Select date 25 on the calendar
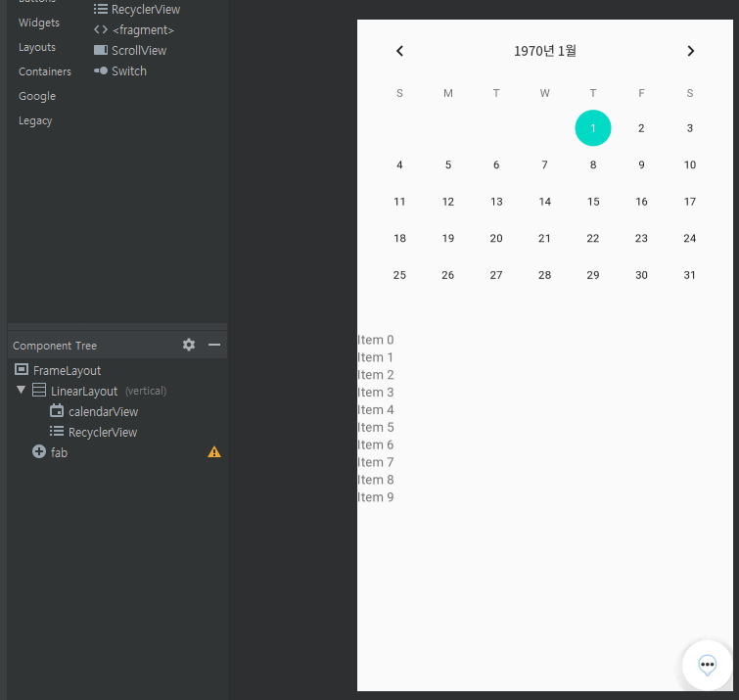Screen dimensions: 739x700 [399, 275]
